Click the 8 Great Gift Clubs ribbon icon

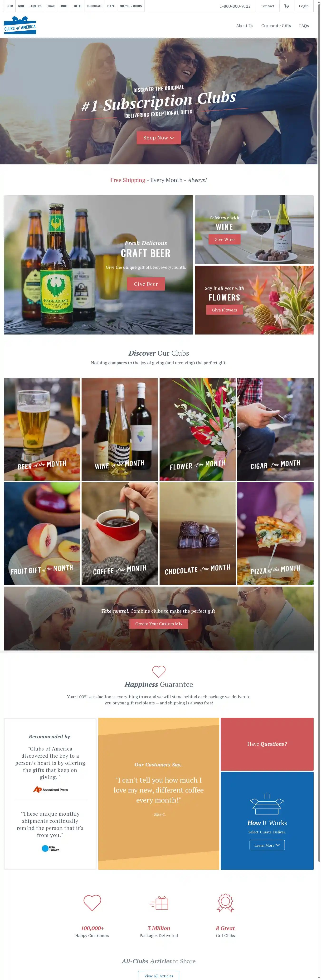click(225, 902)
